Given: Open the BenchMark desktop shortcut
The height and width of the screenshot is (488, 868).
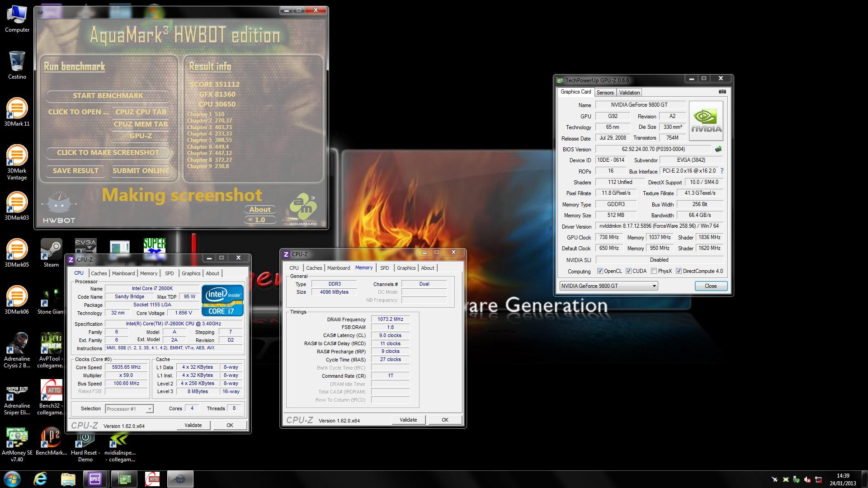Looking at the screenshot, I should (x=51, y=441).
